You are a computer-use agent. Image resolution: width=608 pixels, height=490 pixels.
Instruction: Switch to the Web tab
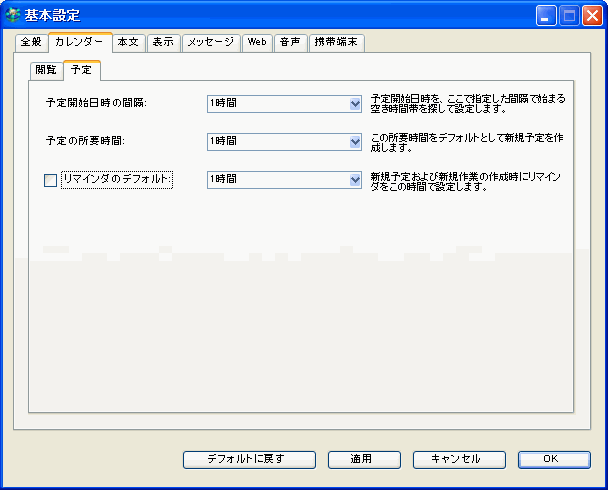257,42
